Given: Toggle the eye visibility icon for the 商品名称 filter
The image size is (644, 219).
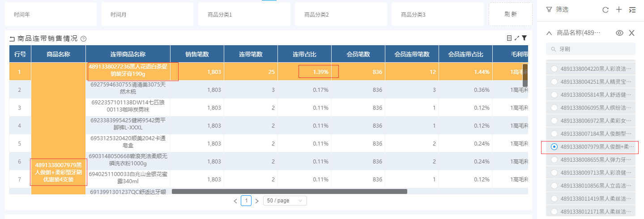Looking at the screenshot, I should click(x=620, y=33).
